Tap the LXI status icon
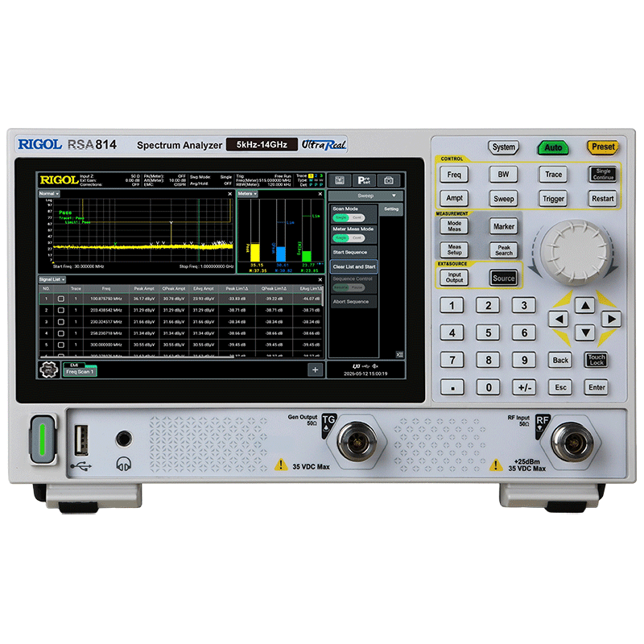This screenshot has width=644, height=644. (x=356, y=366)
